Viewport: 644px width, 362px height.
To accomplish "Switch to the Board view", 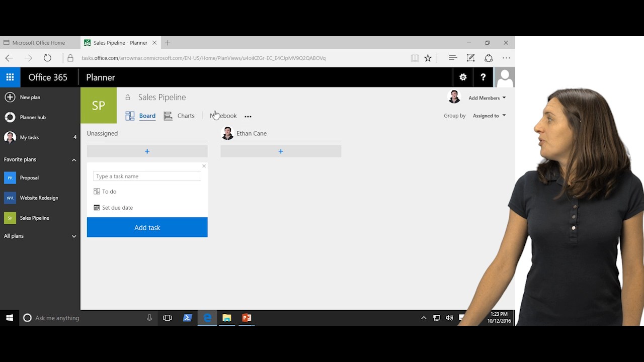I will click(140, 116).
